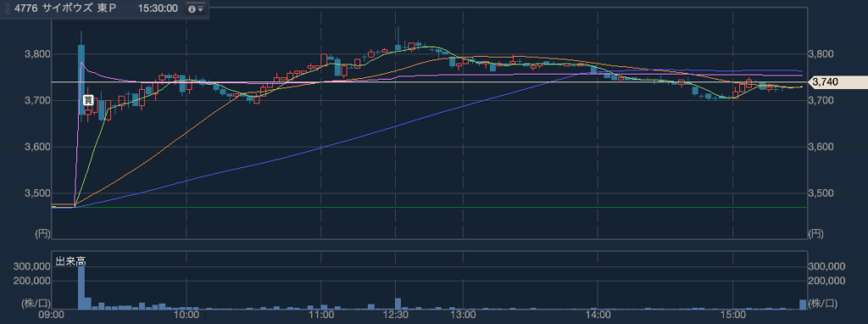Click the 12:30 volume spike bar

(398, 304)
